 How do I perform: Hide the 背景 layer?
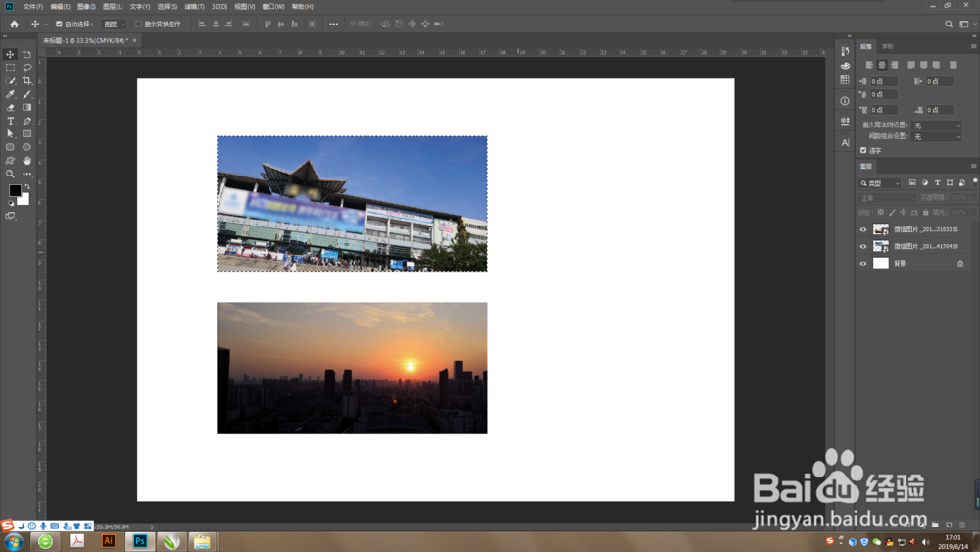[x=863, y=263]
